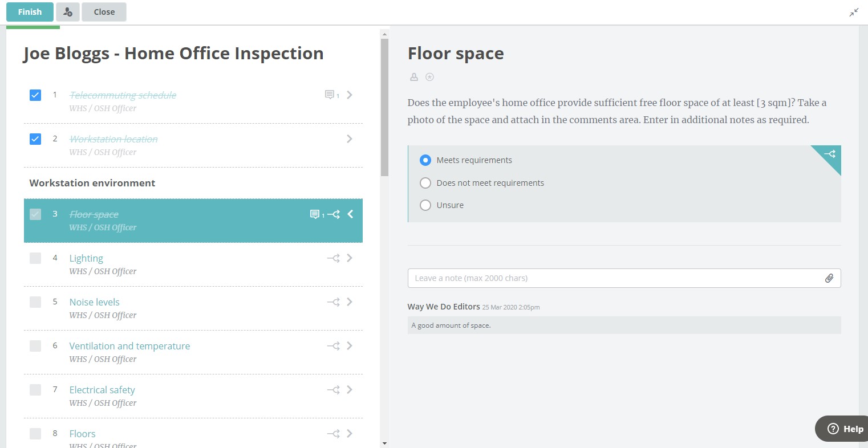Click the asterisk circle icon below the title

point(429,76)
